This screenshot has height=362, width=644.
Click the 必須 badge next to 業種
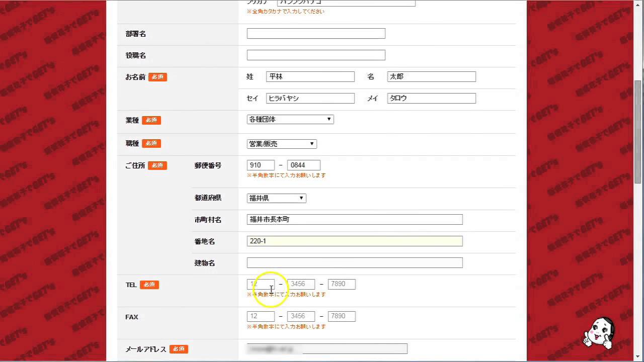[151, 120]
